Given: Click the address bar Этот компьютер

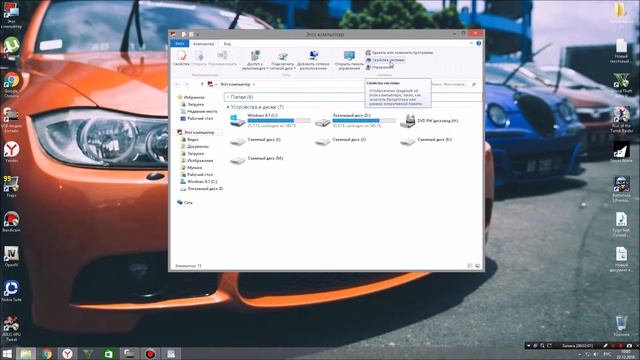Looking at the screenshot, I should coord(235,84).
